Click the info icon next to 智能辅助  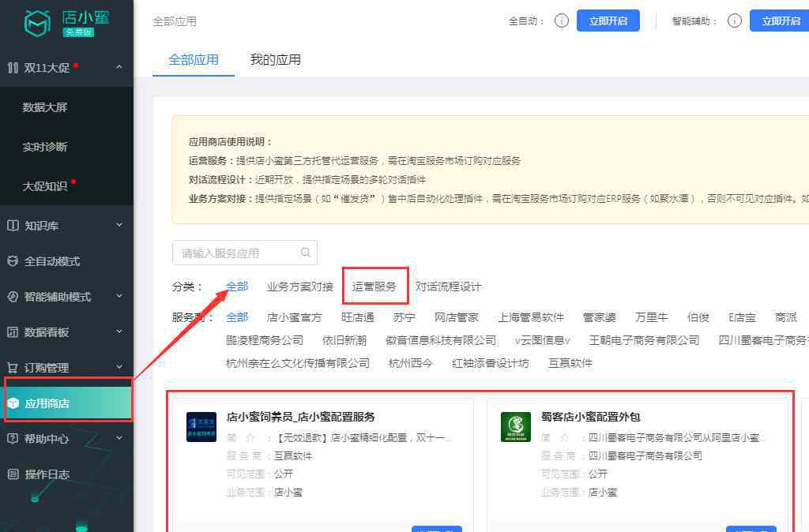[x=734, y=21]
